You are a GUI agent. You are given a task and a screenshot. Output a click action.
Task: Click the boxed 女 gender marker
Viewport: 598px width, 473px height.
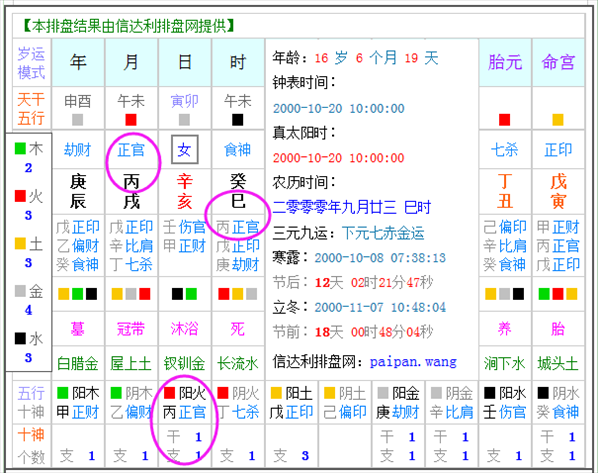[185, 150]
